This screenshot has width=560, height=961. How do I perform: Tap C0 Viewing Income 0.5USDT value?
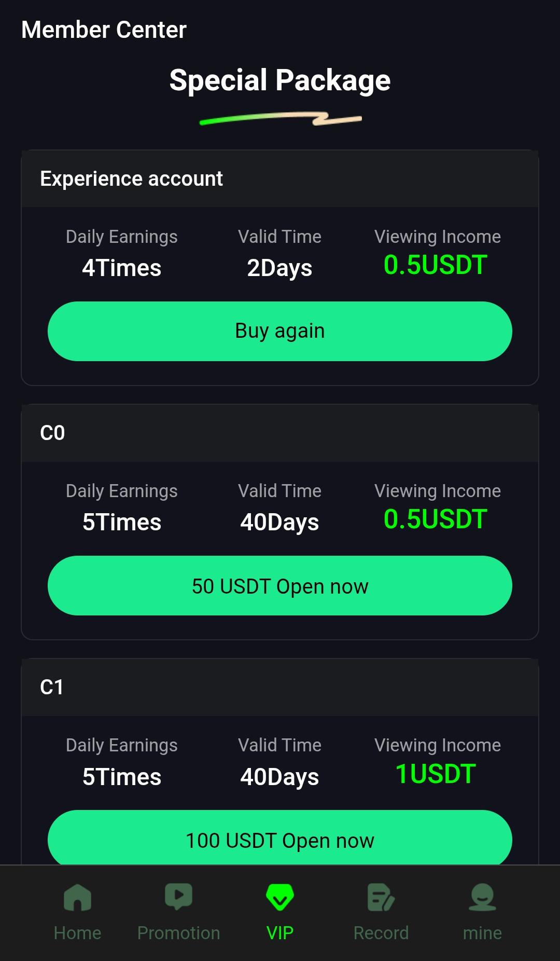pyautogui.click(x=436, y=519)
